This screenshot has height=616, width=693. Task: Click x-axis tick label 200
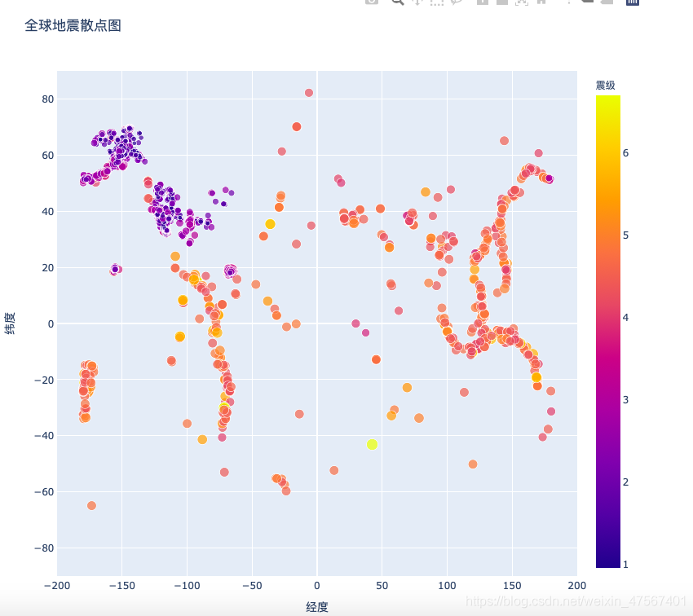[x=576, y=586]
